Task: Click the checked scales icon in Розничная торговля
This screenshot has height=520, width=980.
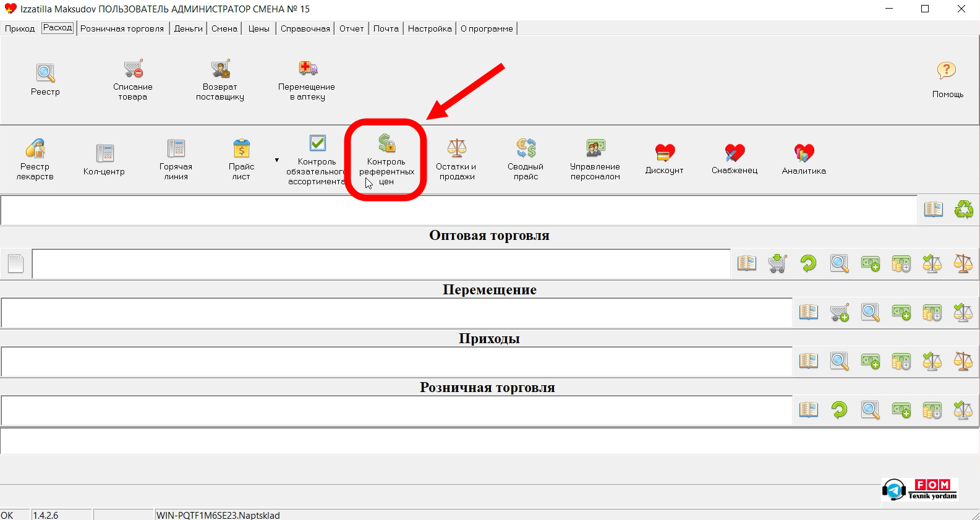Action: [x=963, y=410]
